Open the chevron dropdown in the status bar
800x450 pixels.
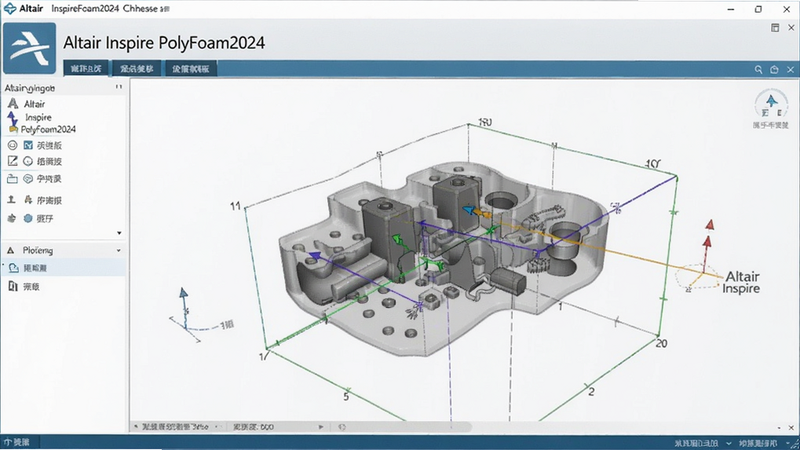729,443
